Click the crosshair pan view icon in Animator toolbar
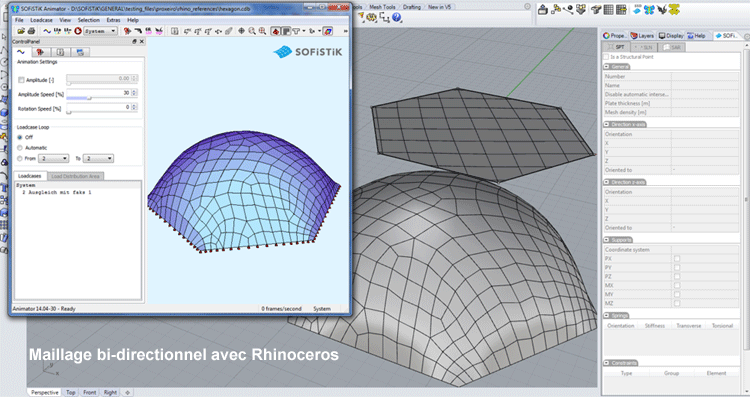This screenshot has width=750, height=397. [242, 31]
